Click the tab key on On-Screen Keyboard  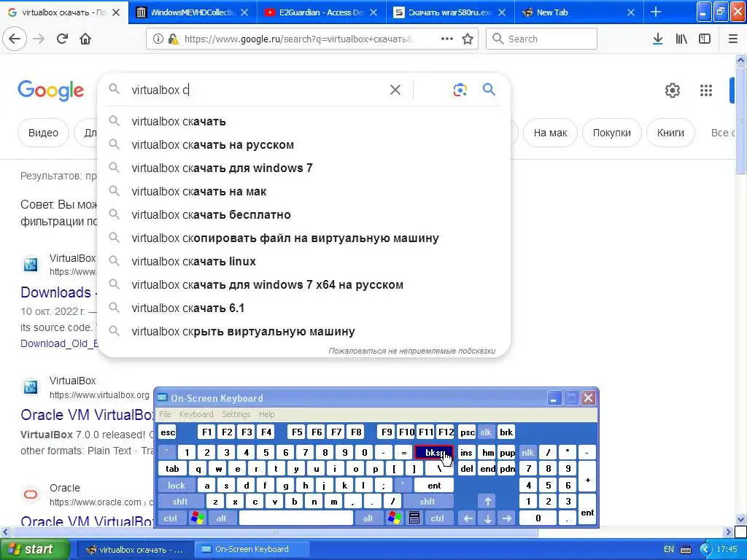point(172,469)
